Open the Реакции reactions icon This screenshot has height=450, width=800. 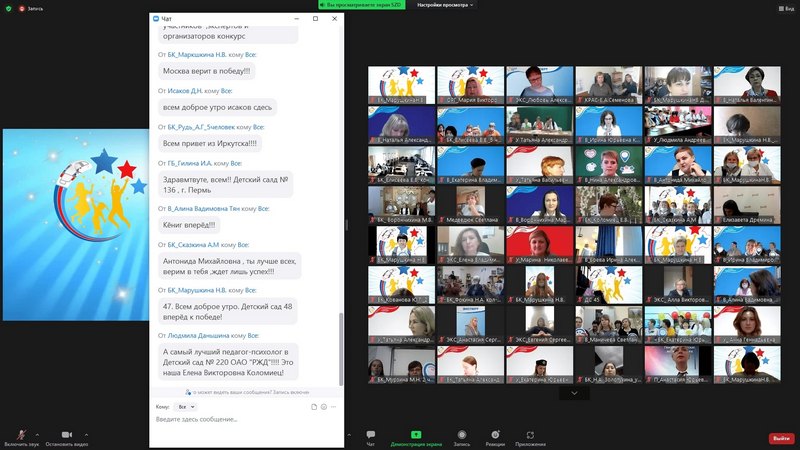coord(495,435)
